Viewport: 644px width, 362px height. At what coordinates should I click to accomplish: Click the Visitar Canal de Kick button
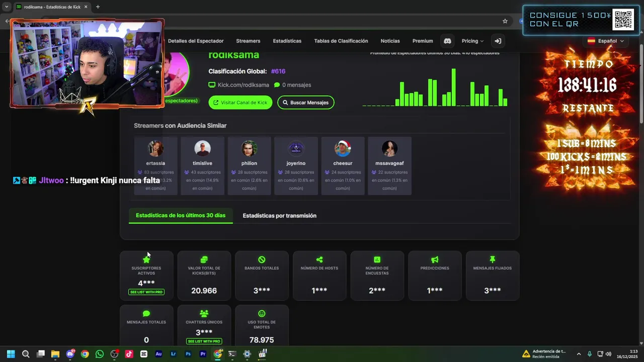click(240, 103)
